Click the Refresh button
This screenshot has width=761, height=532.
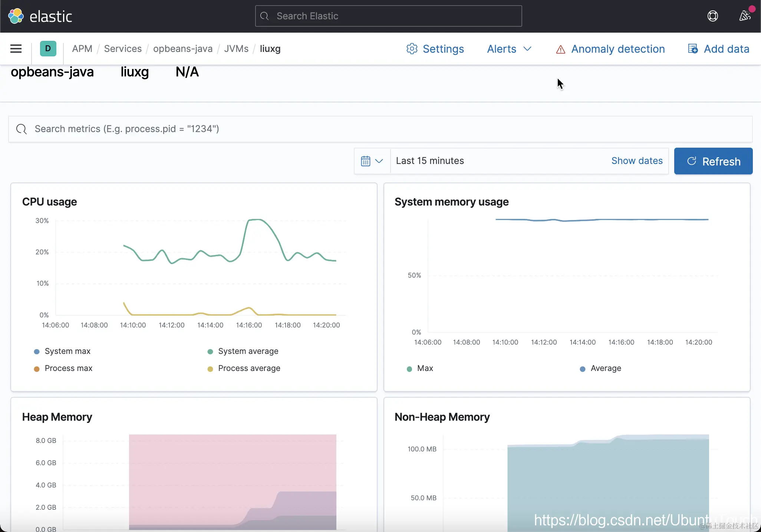[x=713, y=161]
